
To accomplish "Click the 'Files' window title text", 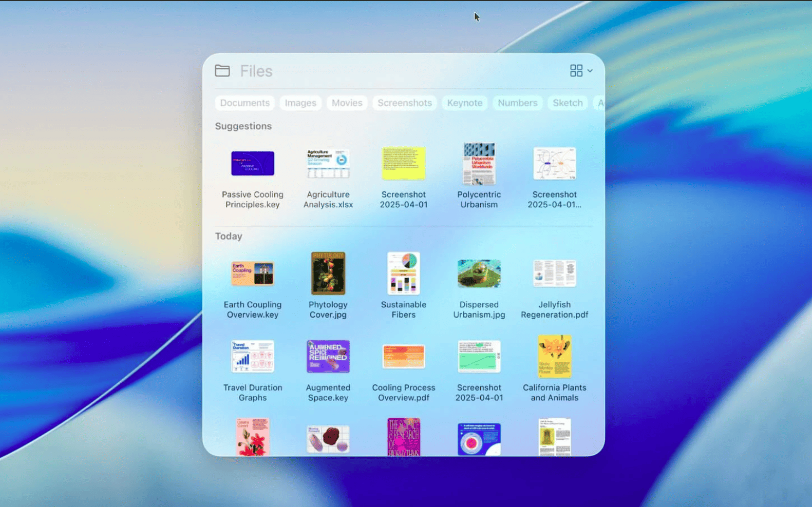I will tap(256, 71).
